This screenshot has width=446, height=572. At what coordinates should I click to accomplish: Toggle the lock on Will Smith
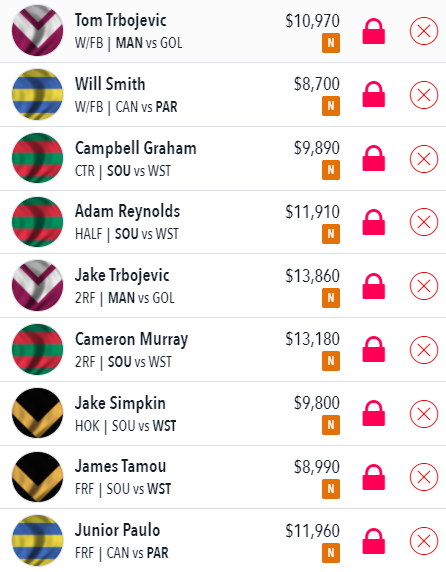pos(373,94)
